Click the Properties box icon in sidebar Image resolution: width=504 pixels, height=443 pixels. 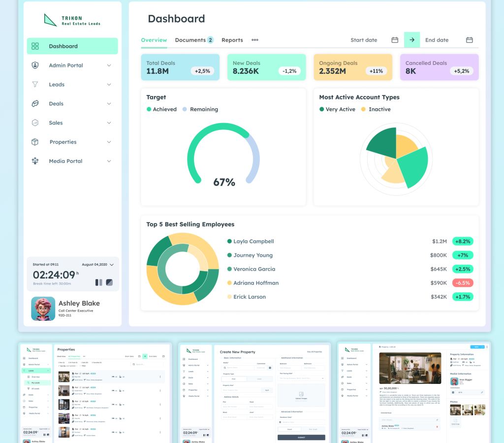(35, 142)
